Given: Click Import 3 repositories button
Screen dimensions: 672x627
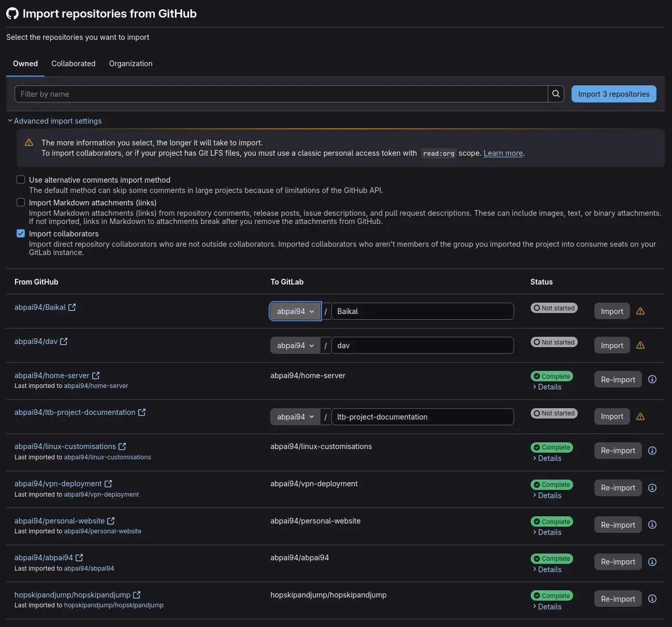Looking at the screenshot, I should (613, 94).
